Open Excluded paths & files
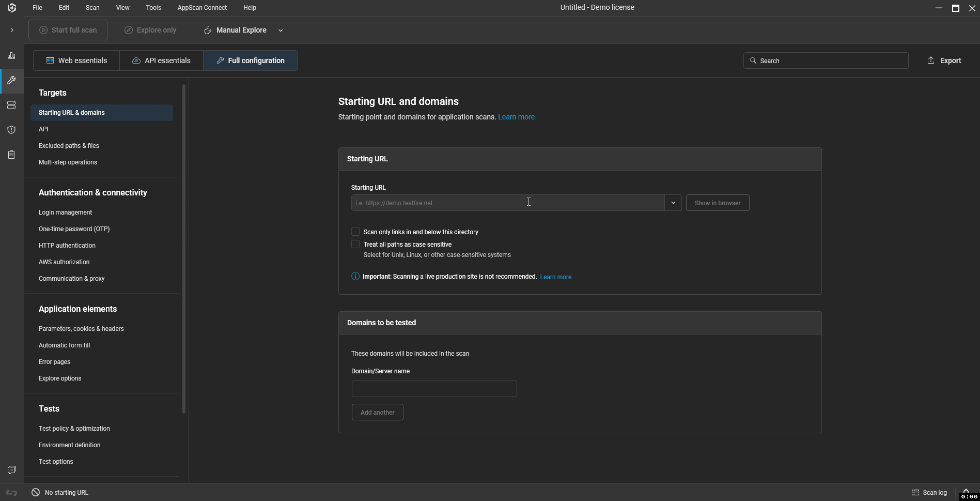The width and height of the screenshot is (980, 501). coord(69,146)
